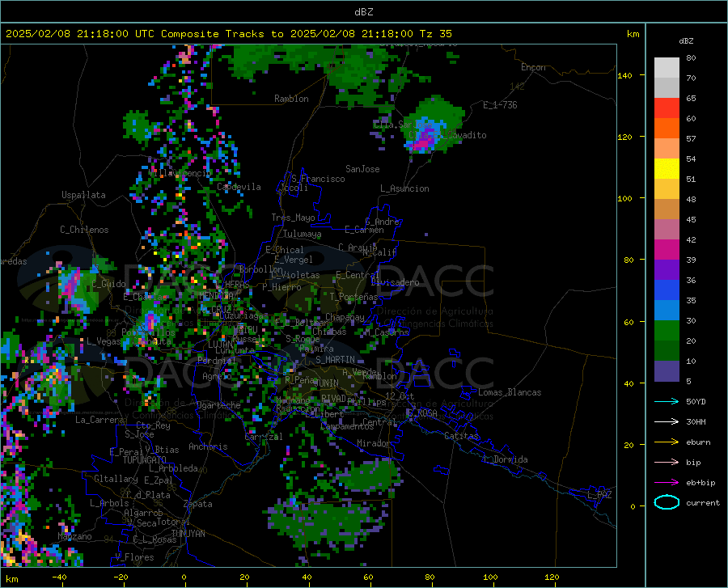Click the Uspallata place label
This screenshot has width=728, height=588.
tap(83, 195)
